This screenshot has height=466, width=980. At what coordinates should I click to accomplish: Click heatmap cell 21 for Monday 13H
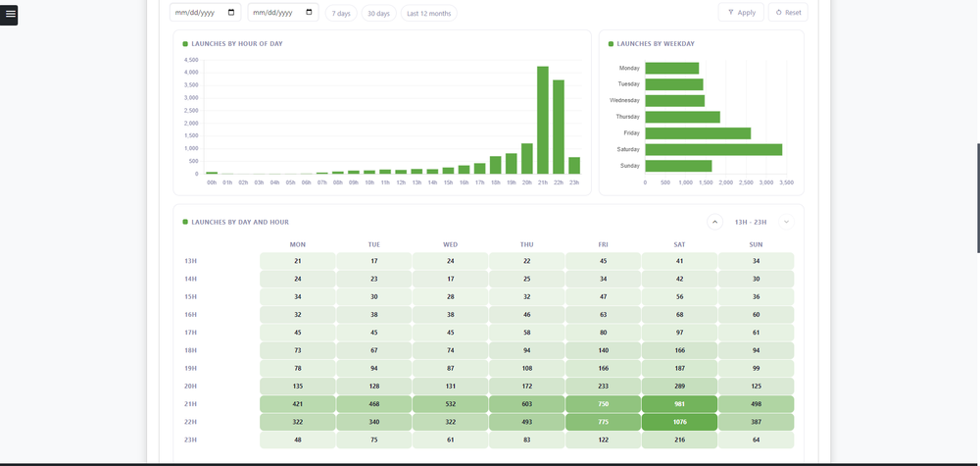pyautogui.click(x=298, y=261)
